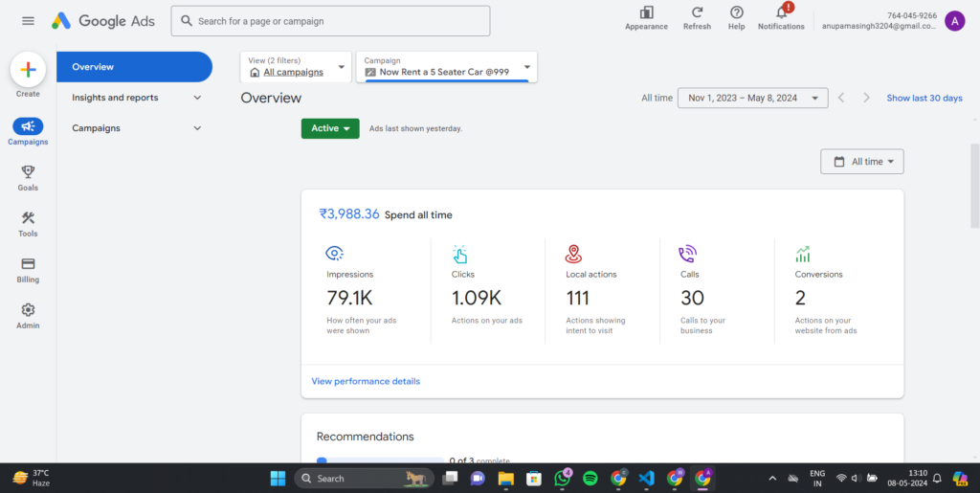The image size is (980, 493).
Task: Expand Insights and reports section
Action: 134,98
